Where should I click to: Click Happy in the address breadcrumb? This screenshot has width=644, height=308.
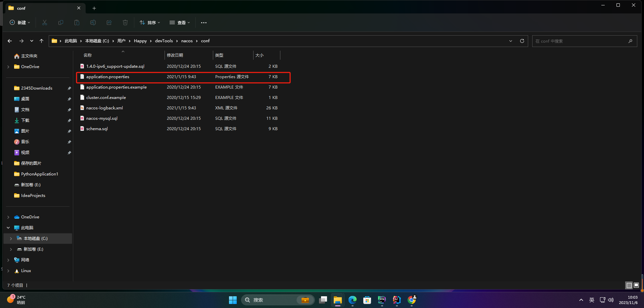click(x=140, y=41)
